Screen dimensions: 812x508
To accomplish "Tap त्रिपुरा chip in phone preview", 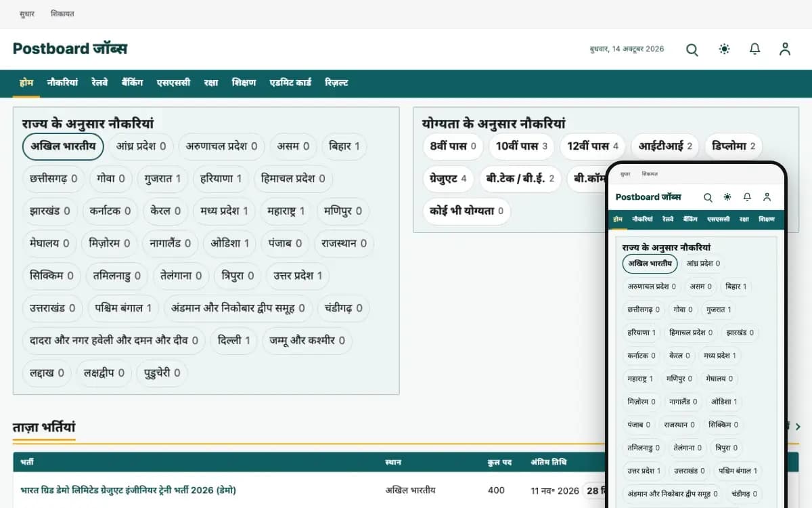I will tap(727, 448).
